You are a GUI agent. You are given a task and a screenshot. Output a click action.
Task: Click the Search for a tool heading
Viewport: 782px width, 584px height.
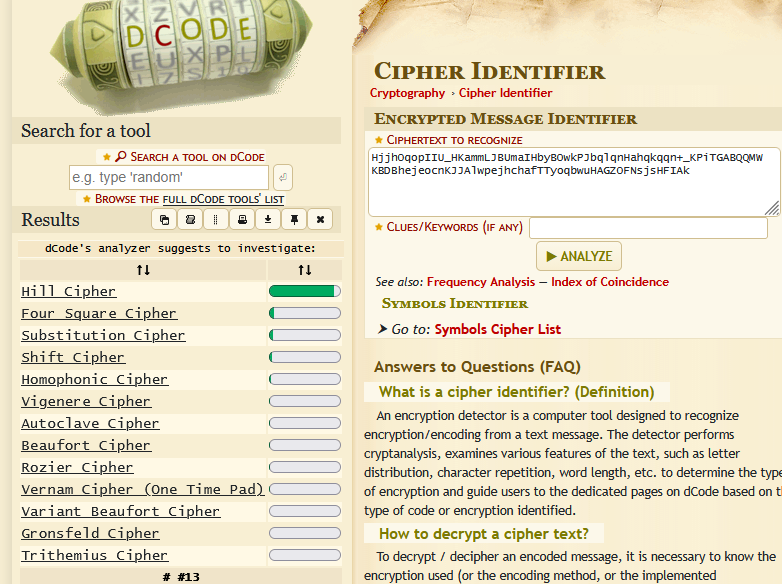(86, 131)
